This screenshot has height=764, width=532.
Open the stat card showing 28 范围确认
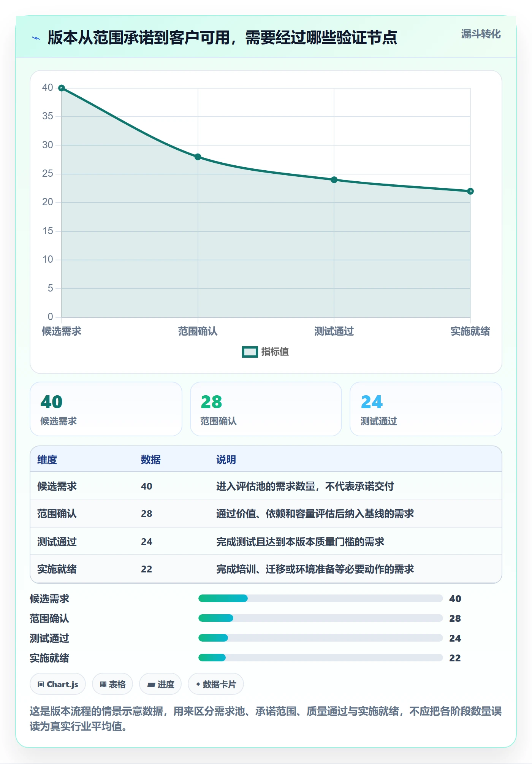coord(266,409)
